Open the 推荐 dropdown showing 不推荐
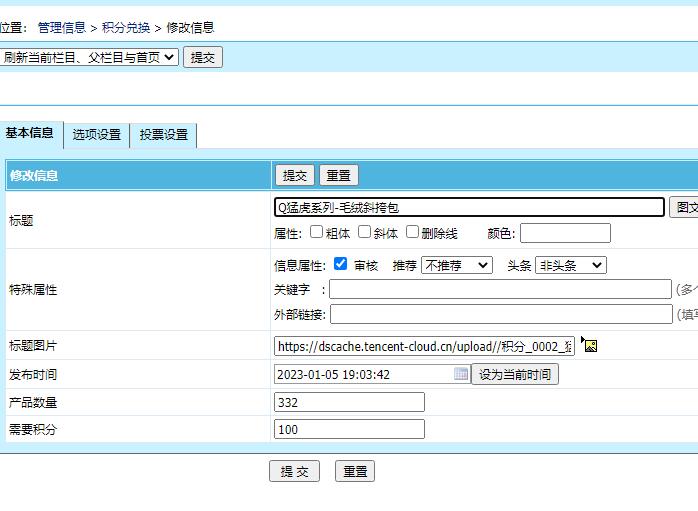 click(x=456, y=265)
